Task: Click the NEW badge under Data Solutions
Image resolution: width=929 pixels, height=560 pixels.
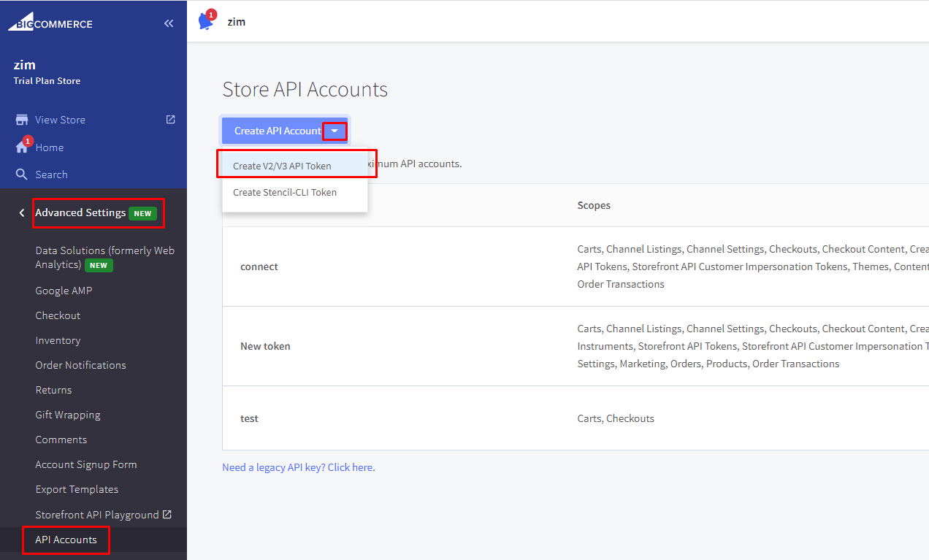Action: click(99, 265)
